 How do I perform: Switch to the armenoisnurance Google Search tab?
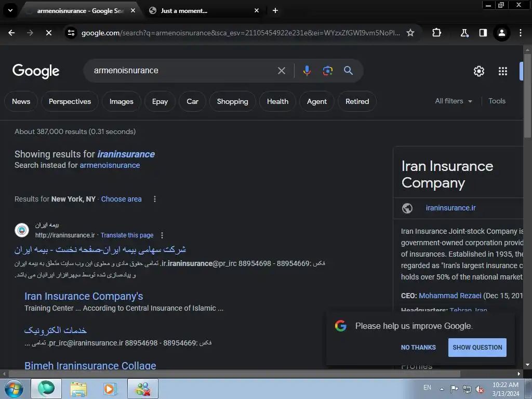(81, 11)
